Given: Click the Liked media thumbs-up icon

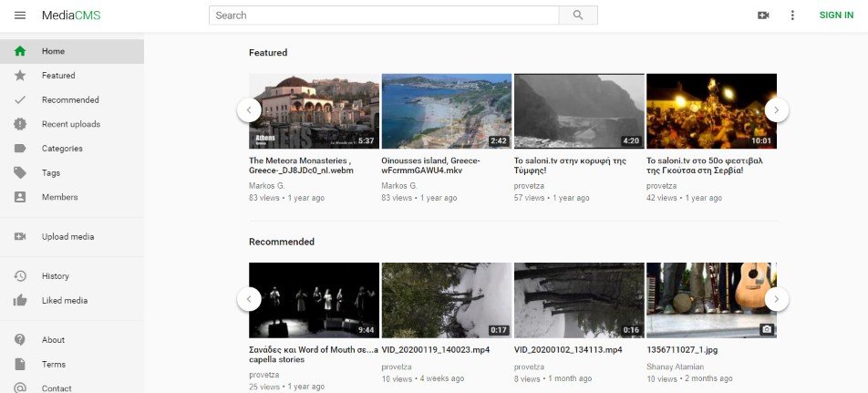Looking at the screenshot, I should 20,301.
